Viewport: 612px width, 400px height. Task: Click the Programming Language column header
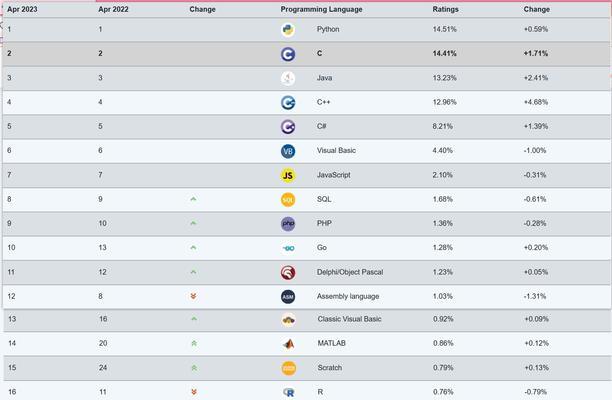point(321,9)
